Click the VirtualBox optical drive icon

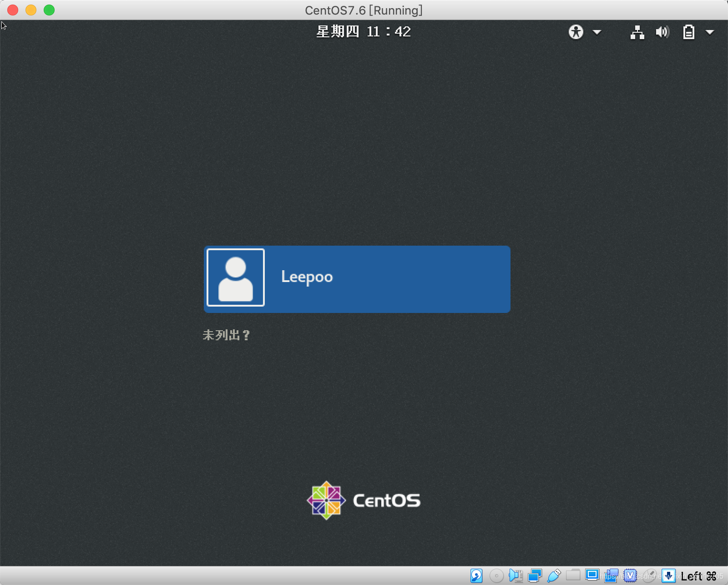point(495,576)
